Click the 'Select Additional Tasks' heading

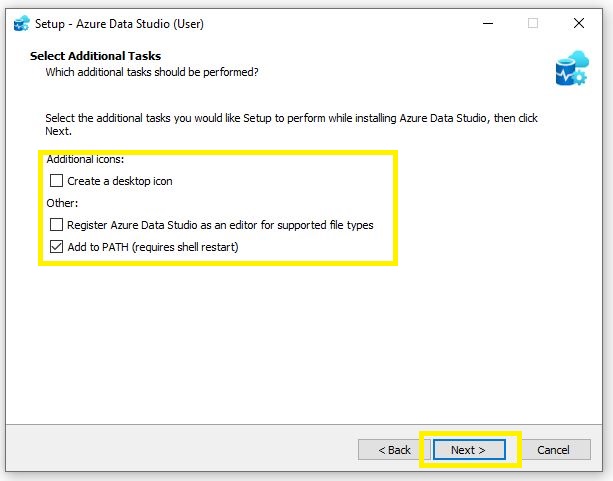tap(95, 56)
